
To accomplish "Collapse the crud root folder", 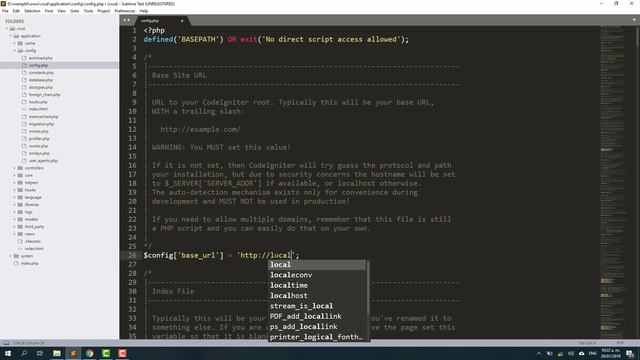I will coord(7,29).
